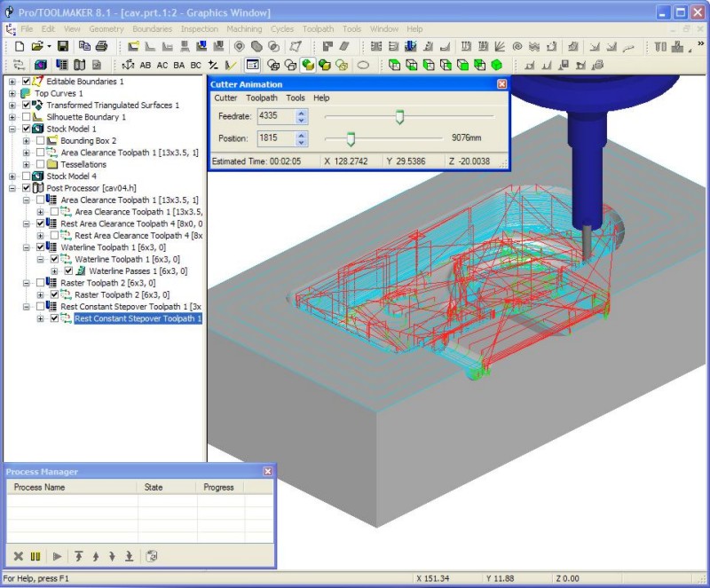Select the BA toolbar button

(179, 66)
